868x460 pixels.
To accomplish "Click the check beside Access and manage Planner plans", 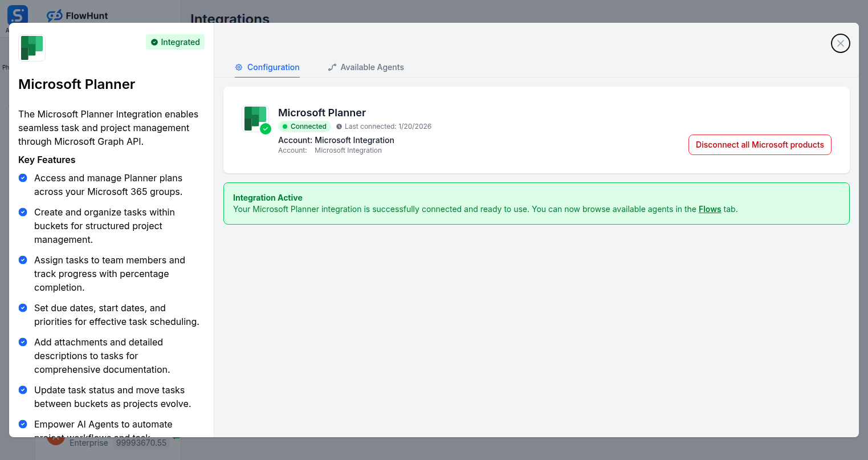I will [22, 178].
